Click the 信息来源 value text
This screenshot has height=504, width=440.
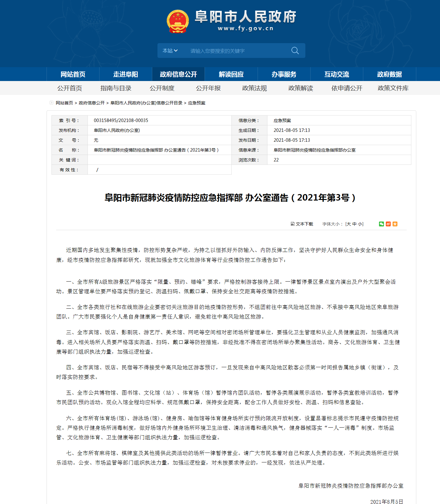tap(315, 150)
